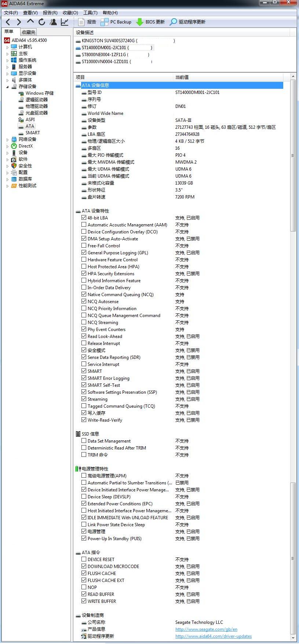
Task: Expand the 性能测试 tree node
Action: (x=7, y=186)
